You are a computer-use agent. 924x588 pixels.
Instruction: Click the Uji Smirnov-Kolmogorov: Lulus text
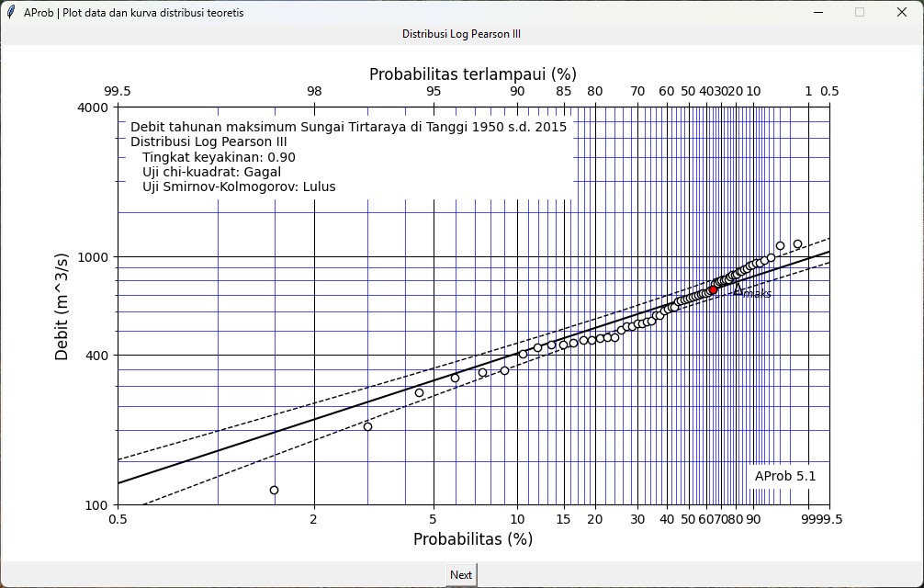[x=239, y=187]
